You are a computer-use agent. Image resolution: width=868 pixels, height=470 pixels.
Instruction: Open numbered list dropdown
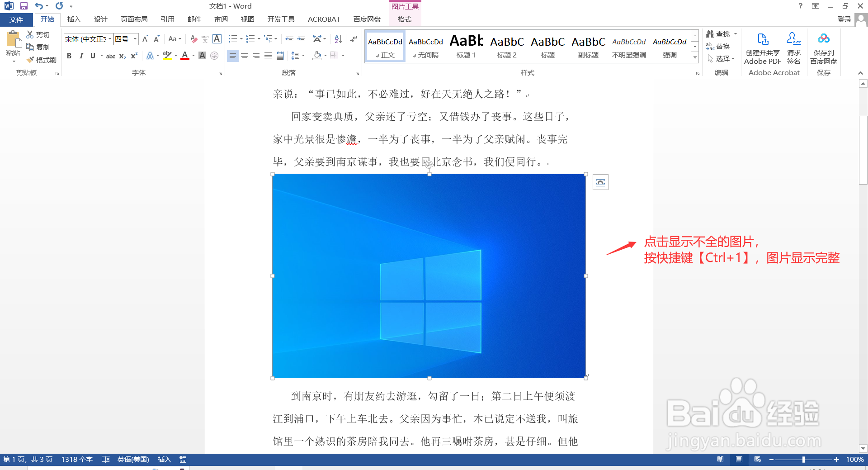[259, 39]
